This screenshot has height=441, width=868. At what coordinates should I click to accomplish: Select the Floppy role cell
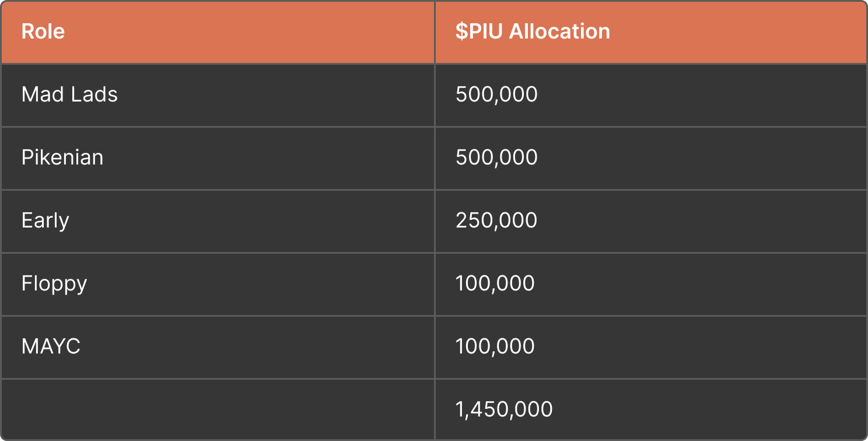(218, 284)
